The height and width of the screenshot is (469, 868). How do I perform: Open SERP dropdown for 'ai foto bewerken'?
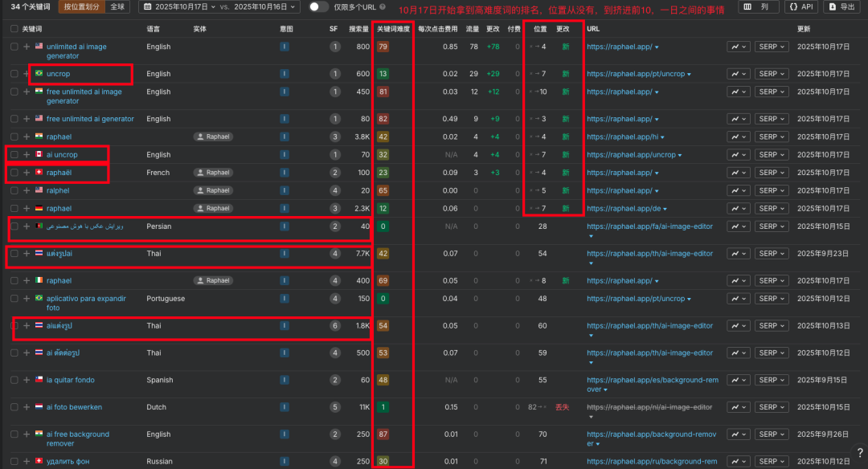(x=771, y=407)
